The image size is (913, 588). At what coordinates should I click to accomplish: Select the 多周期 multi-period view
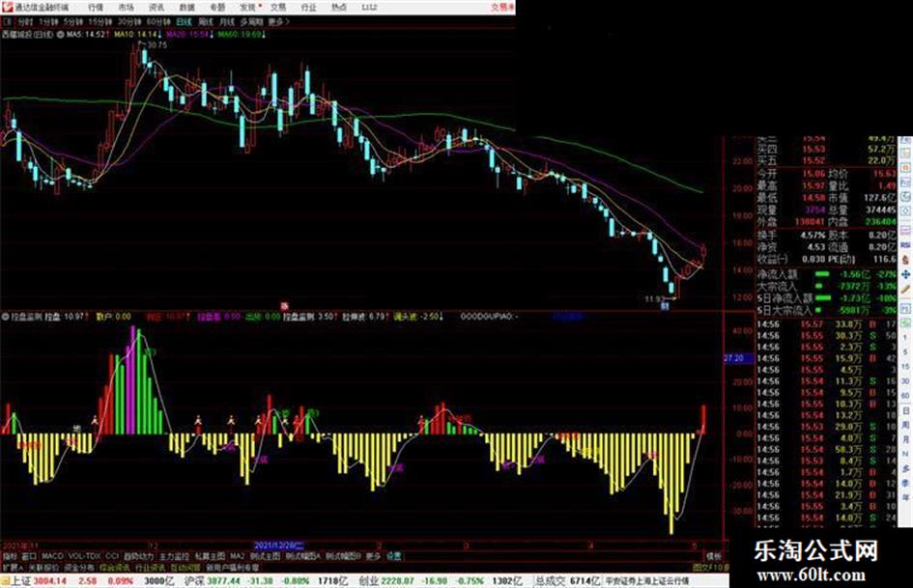[251, 22]
